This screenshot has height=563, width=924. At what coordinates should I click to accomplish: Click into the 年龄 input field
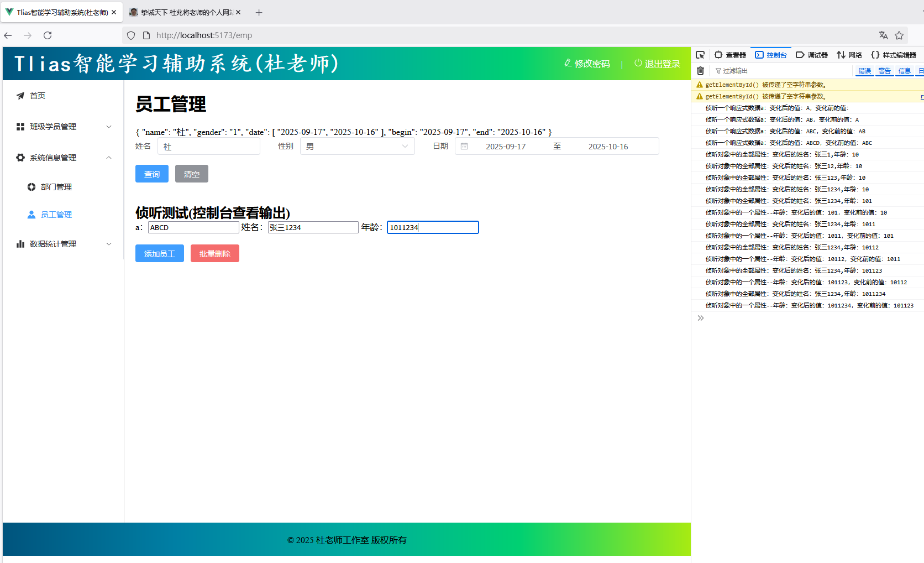pyautogui.click(x=432, y=227)
